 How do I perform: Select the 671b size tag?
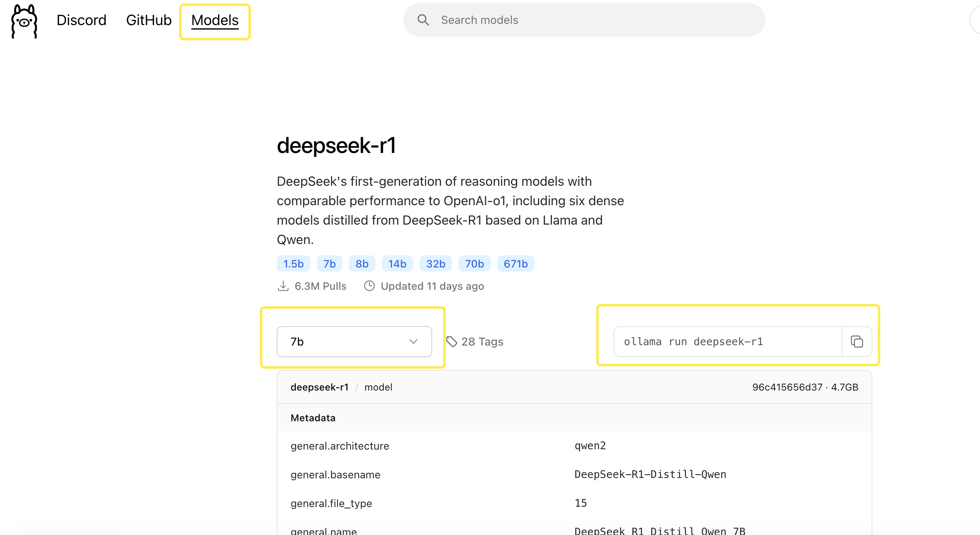(515, 264)
